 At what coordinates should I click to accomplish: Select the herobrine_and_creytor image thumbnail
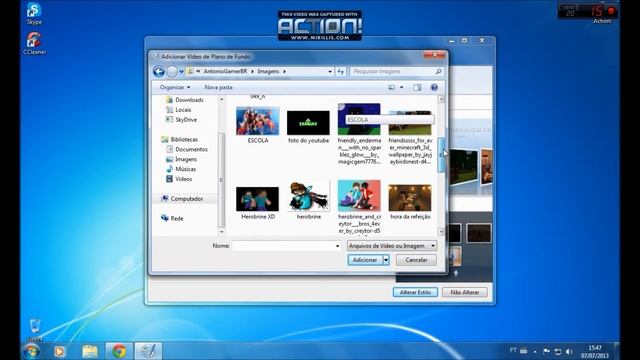point(359,196)
